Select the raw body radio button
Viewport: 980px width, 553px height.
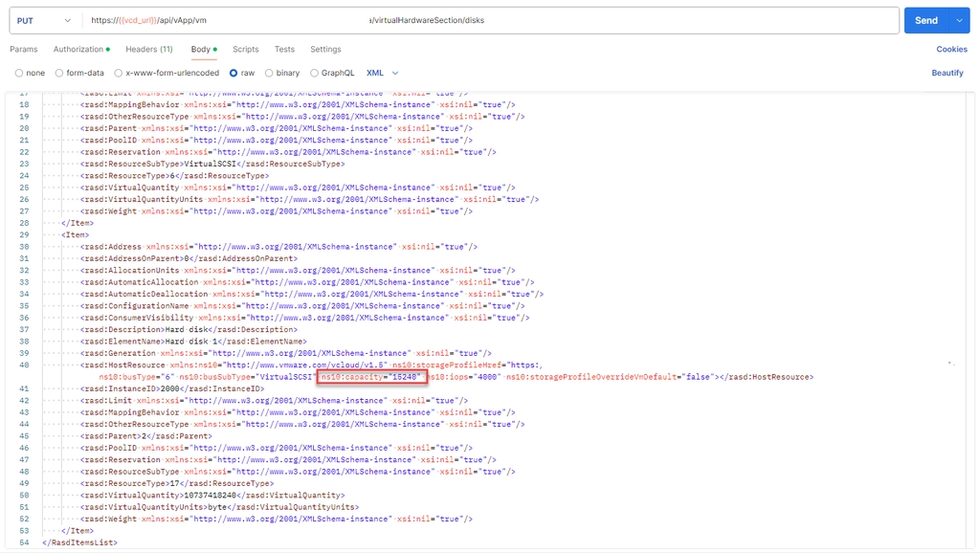click(x=234, y=73)
